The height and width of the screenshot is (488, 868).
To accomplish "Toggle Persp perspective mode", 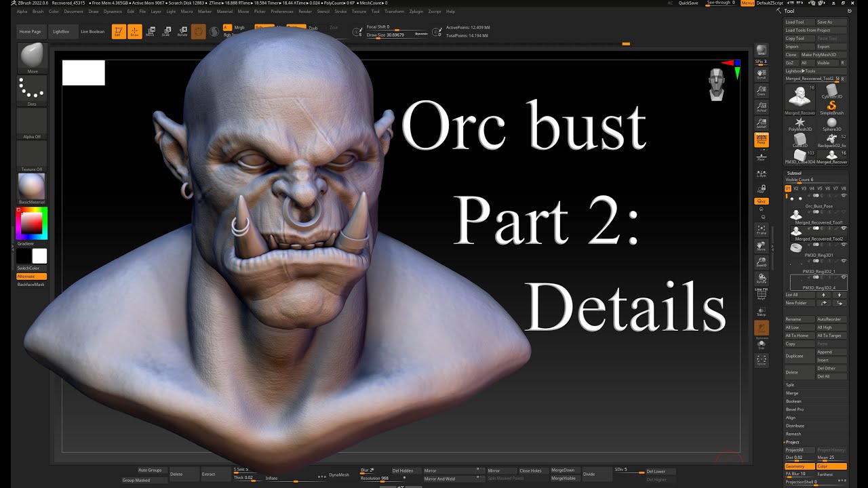I will [x=762, y=140].
